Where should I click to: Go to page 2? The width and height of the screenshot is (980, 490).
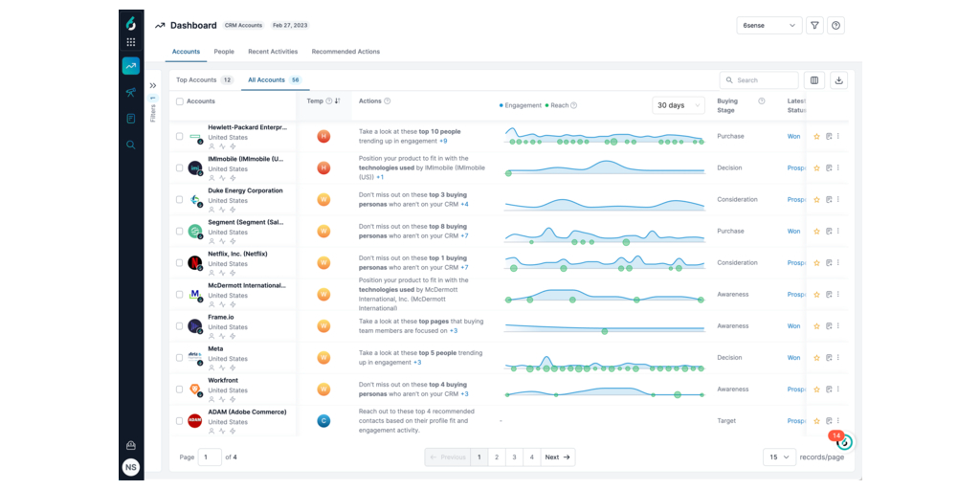click(x=497, y=457)
